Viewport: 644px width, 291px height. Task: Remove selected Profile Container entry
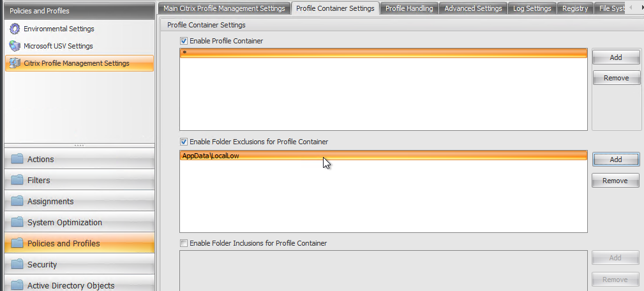click(616, 78)
